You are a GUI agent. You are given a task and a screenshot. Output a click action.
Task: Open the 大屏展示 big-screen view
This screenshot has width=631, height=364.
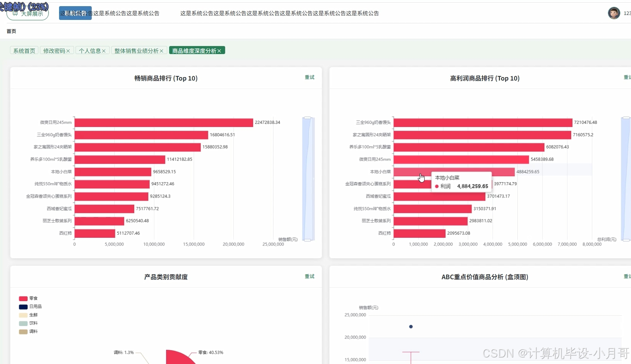click(28, 13)
